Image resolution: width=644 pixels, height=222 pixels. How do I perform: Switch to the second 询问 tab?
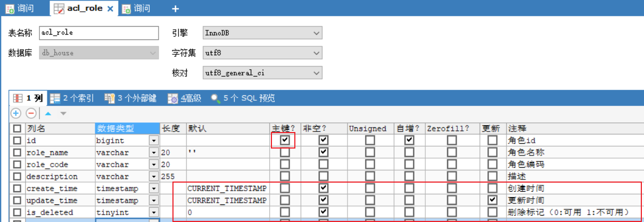tap(136, 9)
